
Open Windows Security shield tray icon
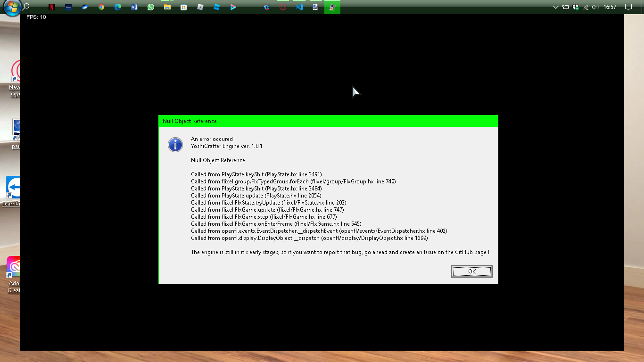tap(576, 7)
